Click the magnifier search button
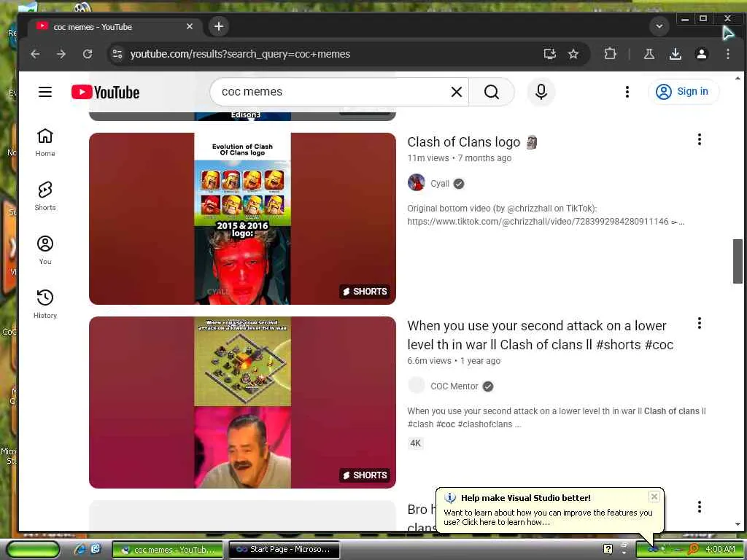This screenshot has width=747, height=560. [492, 92]
